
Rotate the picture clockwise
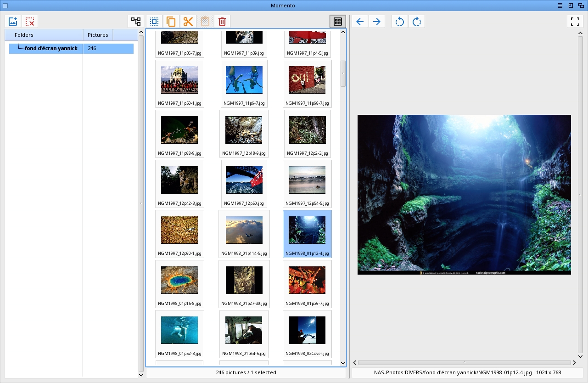417,22
